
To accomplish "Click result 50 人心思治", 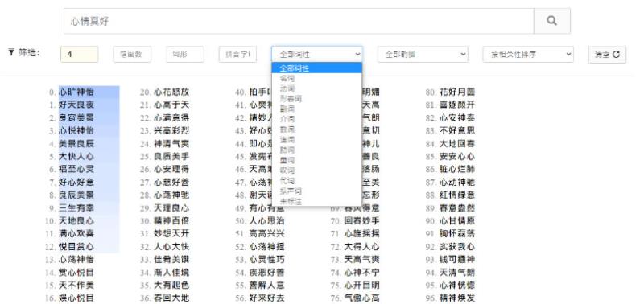I will [267, 220].
